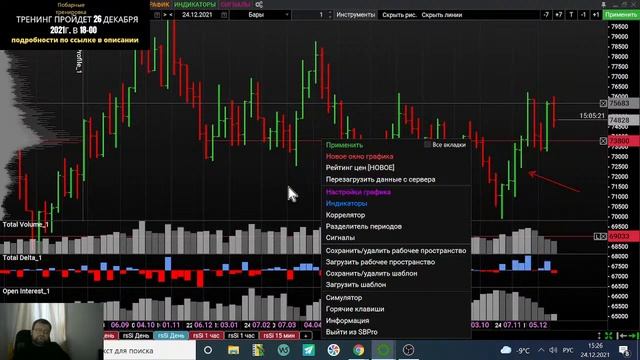
Task: Switch to the 'rsSi 15 мин' tab
Action: tap(279, 336)
